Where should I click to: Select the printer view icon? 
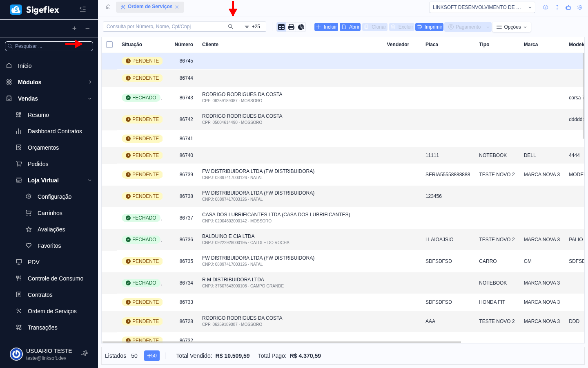[x=291, y=27]
